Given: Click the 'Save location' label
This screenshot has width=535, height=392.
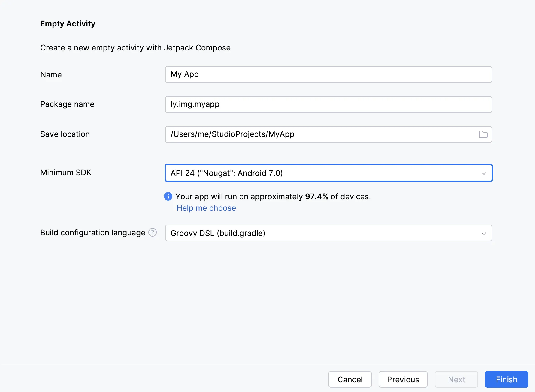Looking at the screenshot, I should point(65,134).
